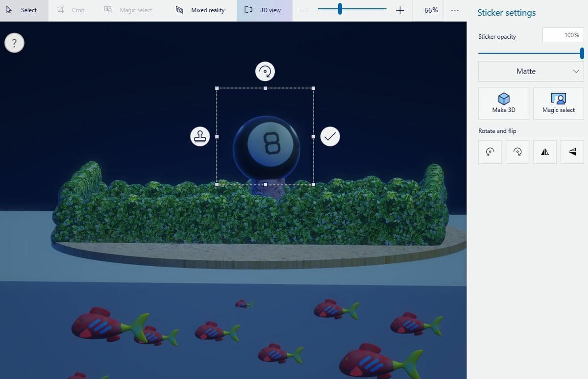The height and width of the screenshot is (379, 588).
Task: Click the top-left selection box handle
Action: 217,88
